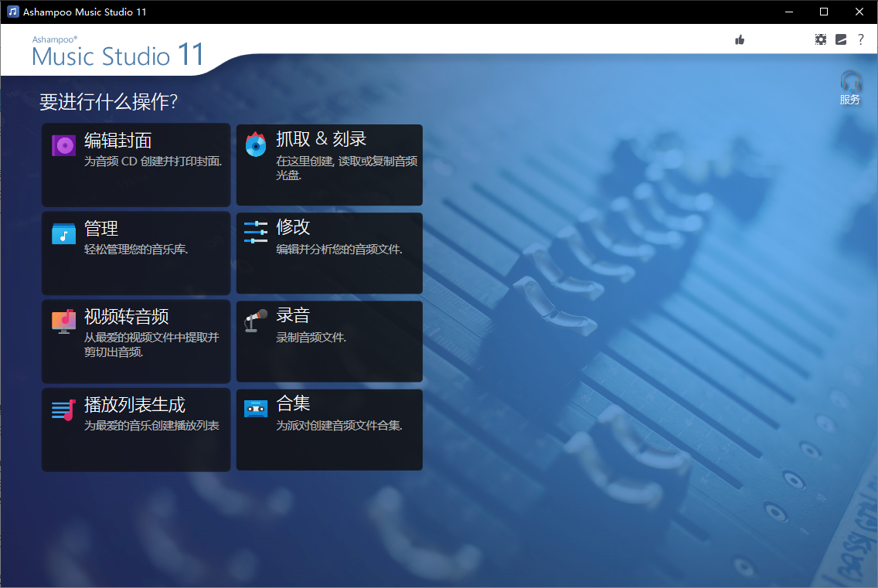Click the purple disc icon for 编辑封面
The width and height of the screenshot is (878, 588).
point(63,145)
